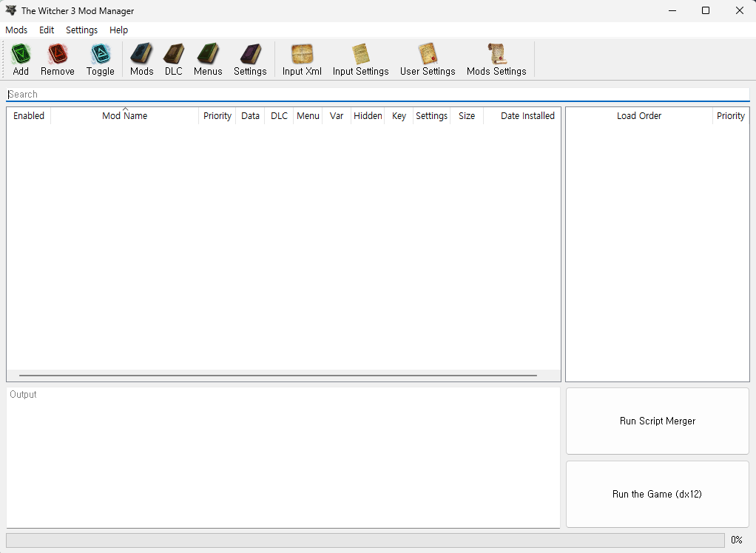Click the wolf app icon in title bar
The height and width of the screenshot is (553, 756).
[x=10, y=10]
